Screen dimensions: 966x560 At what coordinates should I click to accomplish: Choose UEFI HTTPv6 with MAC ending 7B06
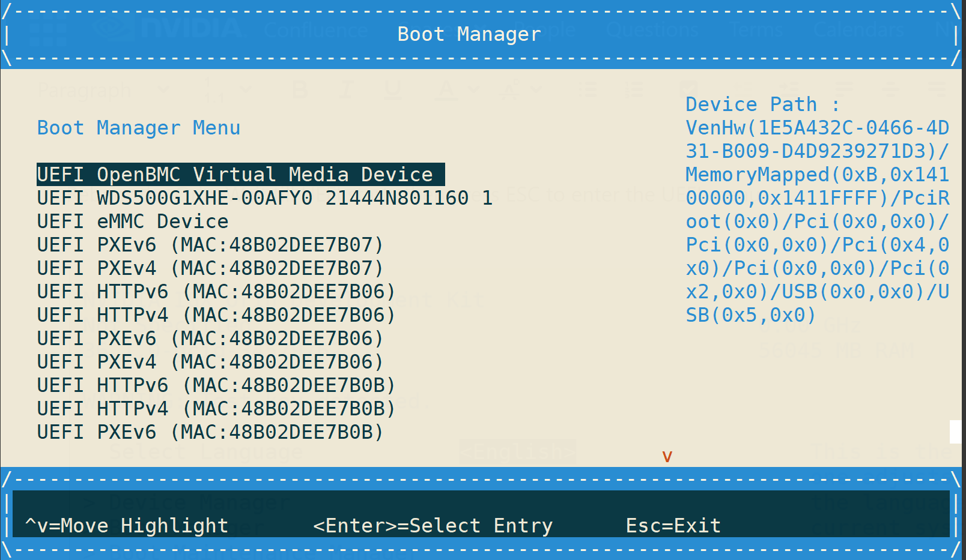[x=216, y=292]
